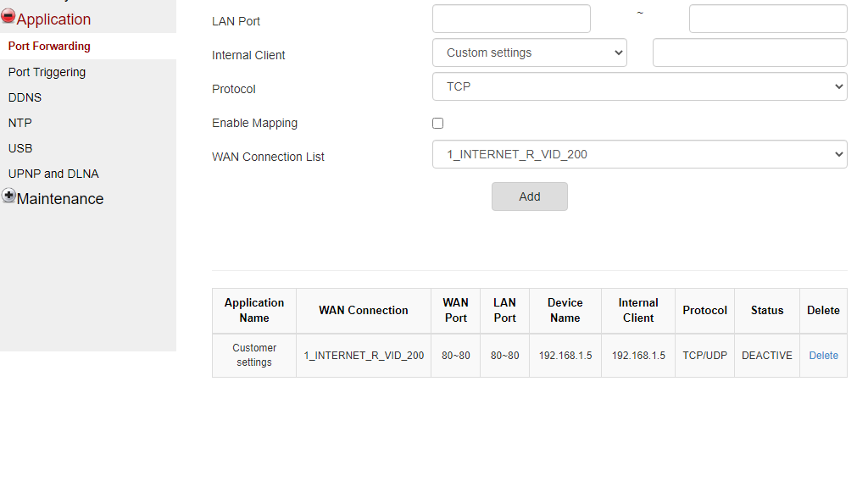Viewport: 868px width, 481px height.
Task: Open the DDNS settings page
Action: pyautogui.click(x=25, y=97)
